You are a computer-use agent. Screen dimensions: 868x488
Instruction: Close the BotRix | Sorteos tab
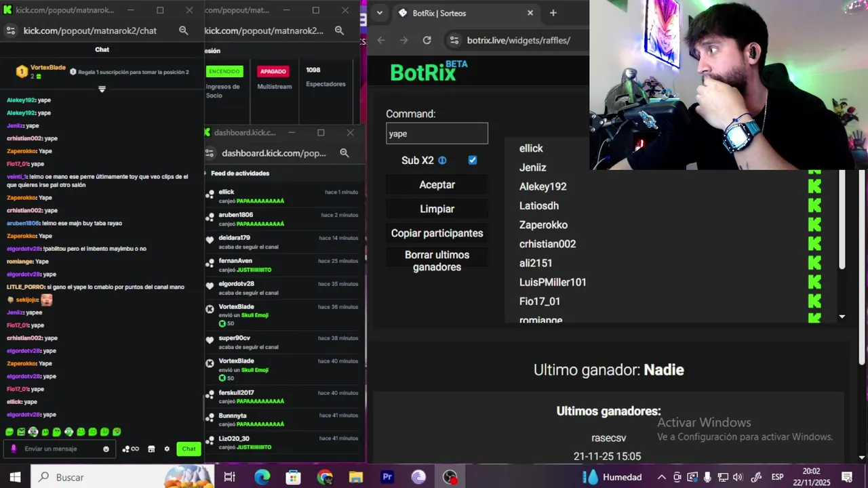click(530, 13)
